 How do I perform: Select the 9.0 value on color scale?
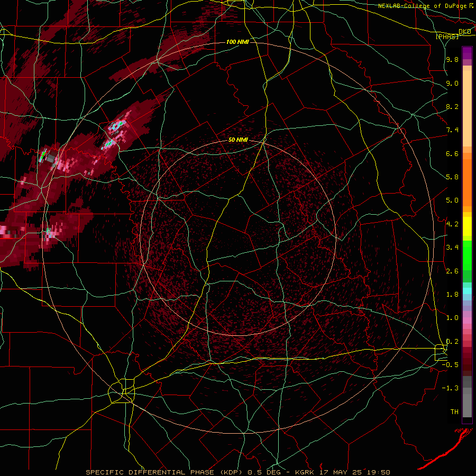click(x=452, y=84)
